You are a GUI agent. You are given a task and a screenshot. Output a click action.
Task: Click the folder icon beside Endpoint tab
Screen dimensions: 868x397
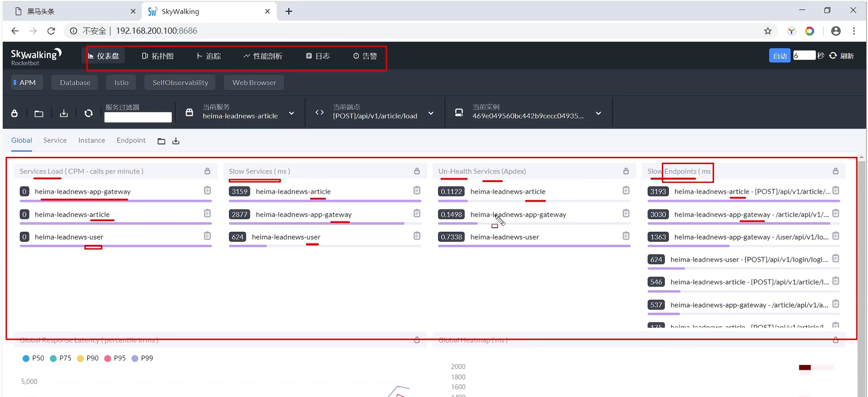click(x=162, y=141)
